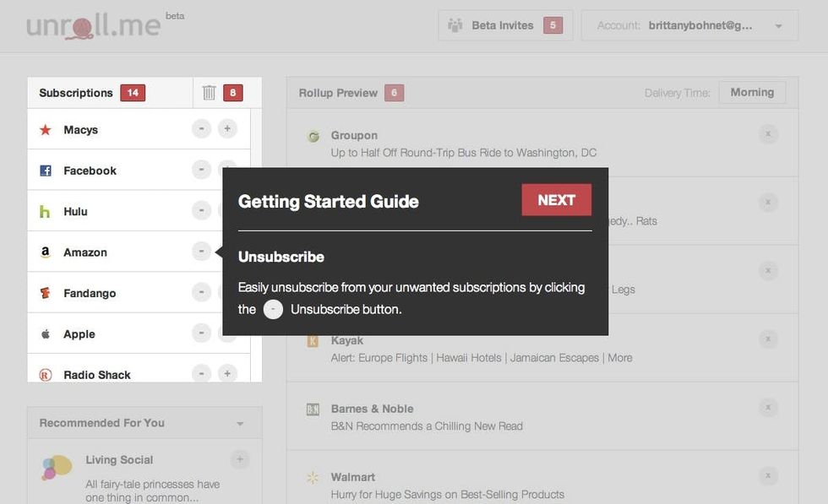The height and width of the screenshot is (504, 828).
Task: Remove Groupon from Rollup Preview with x
Action: [767, 133]
